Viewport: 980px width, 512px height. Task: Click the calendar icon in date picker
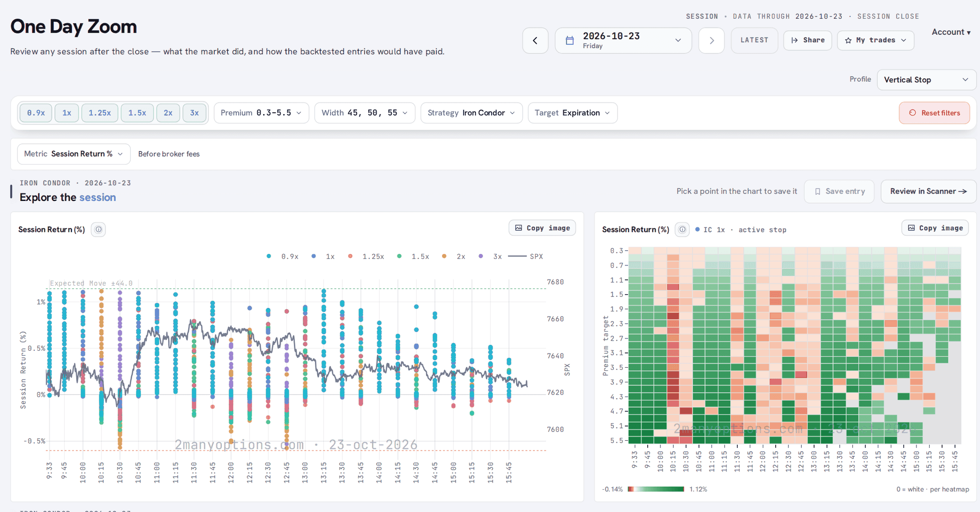coord(570,41)
